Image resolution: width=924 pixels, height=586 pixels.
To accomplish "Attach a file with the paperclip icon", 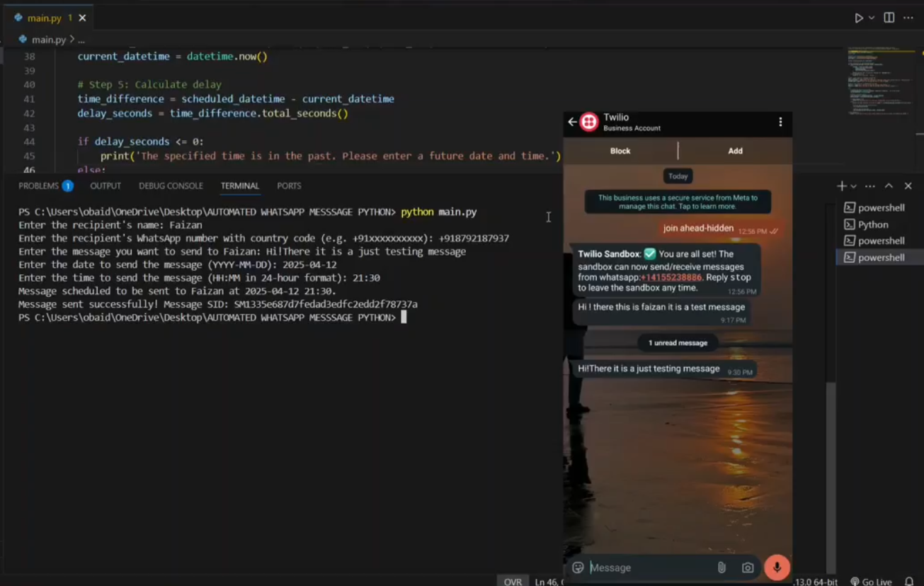I will pos(721,568).
